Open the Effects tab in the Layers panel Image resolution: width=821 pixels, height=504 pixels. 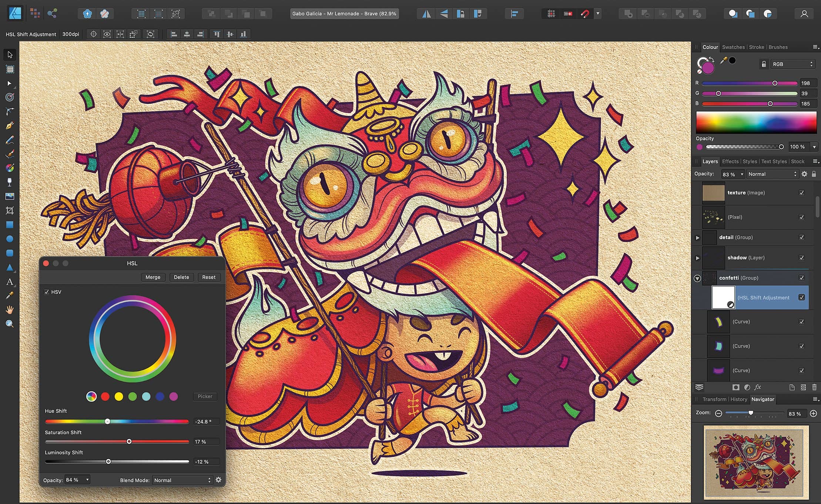pyautogui.click(x=730, y=161)
